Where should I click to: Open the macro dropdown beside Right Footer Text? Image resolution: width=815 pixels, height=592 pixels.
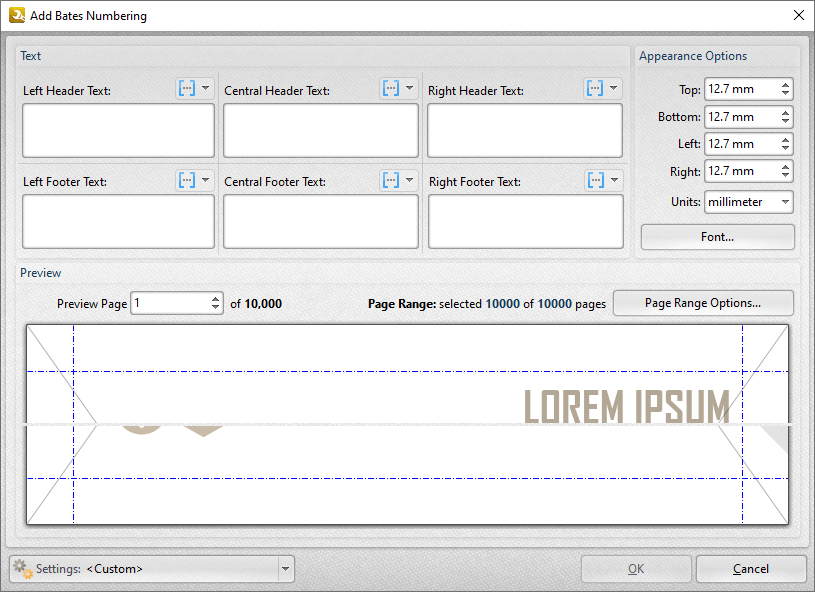[614, 180]
